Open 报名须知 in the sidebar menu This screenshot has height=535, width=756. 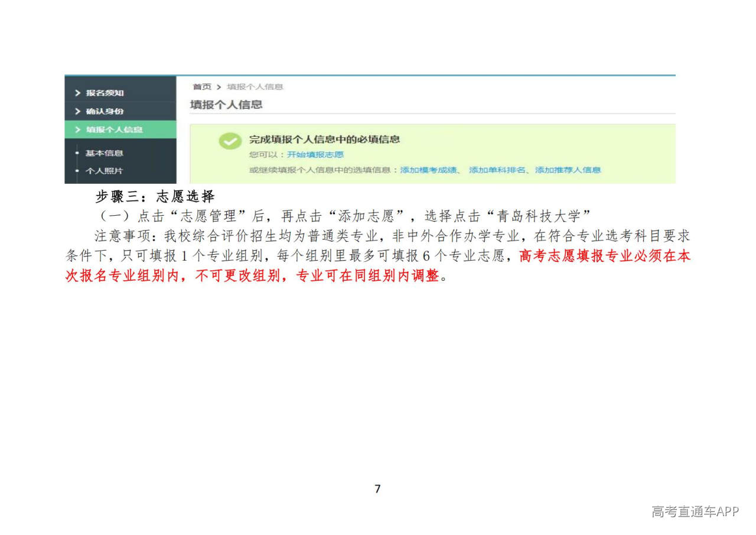(105, 93)
